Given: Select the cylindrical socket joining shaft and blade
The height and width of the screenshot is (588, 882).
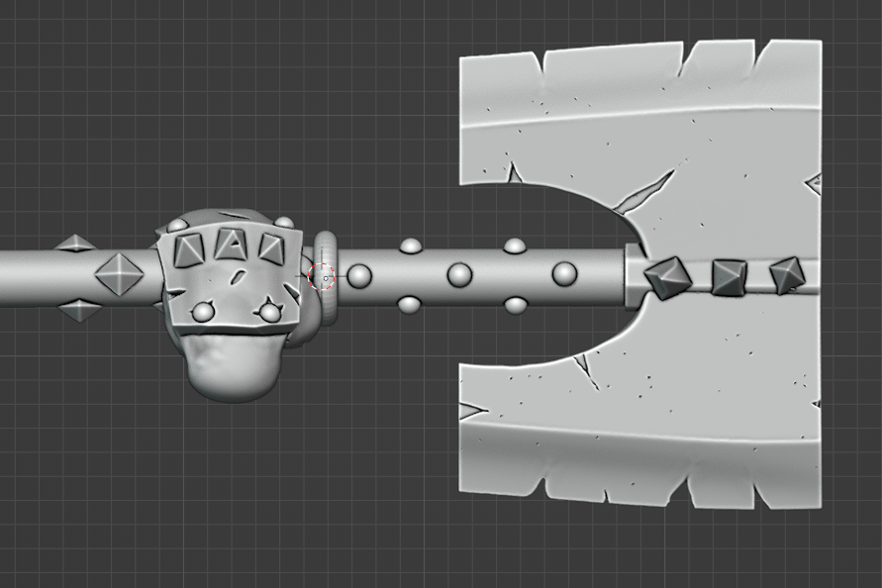Looking at the screenshot, I should click(x=634, y=276).
